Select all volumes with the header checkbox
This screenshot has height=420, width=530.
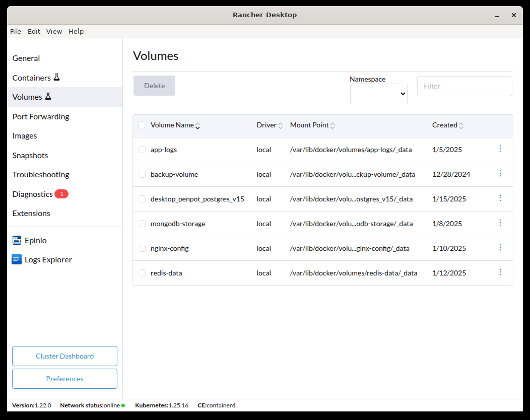(x=142, y=124)
